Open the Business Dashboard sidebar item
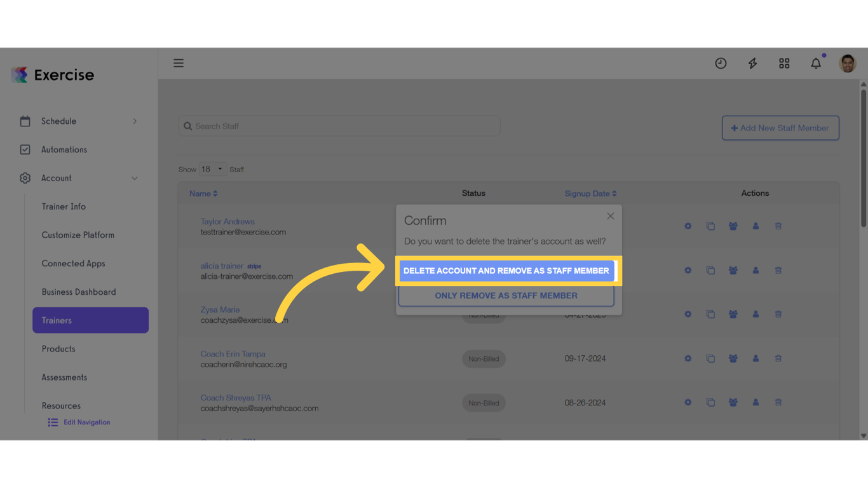 point(78,292)
